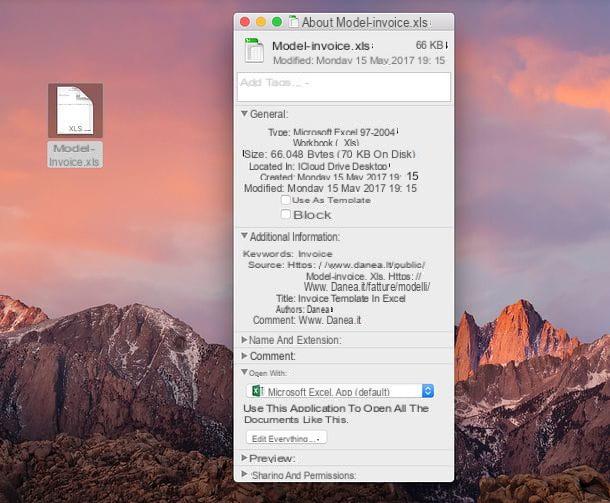The image size is (610, 503).
Task: Expand the Sharing And Permissions section
Action: pos(244,475)
